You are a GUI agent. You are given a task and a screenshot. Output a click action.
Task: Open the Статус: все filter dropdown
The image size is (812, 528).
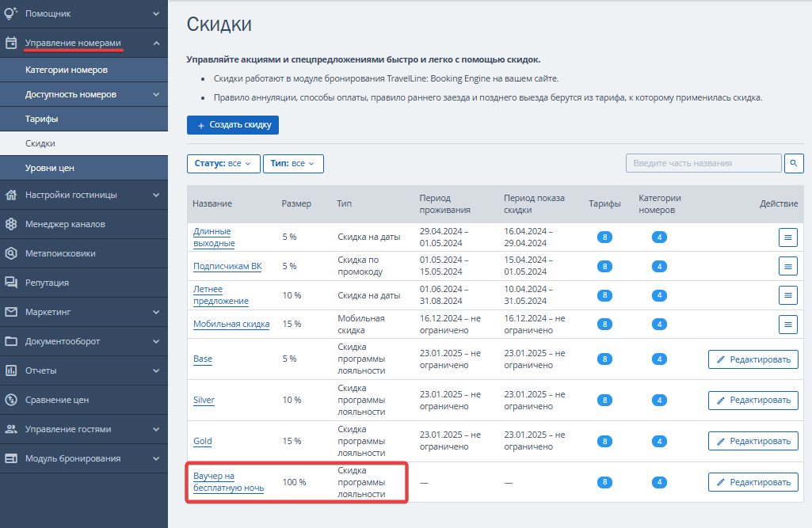click(x=223, y=164)
